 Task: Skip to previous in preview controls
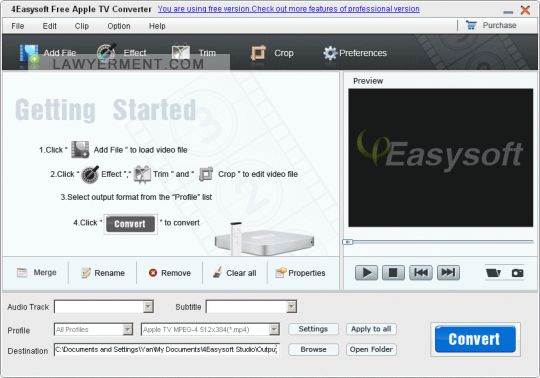coord(420,273)
